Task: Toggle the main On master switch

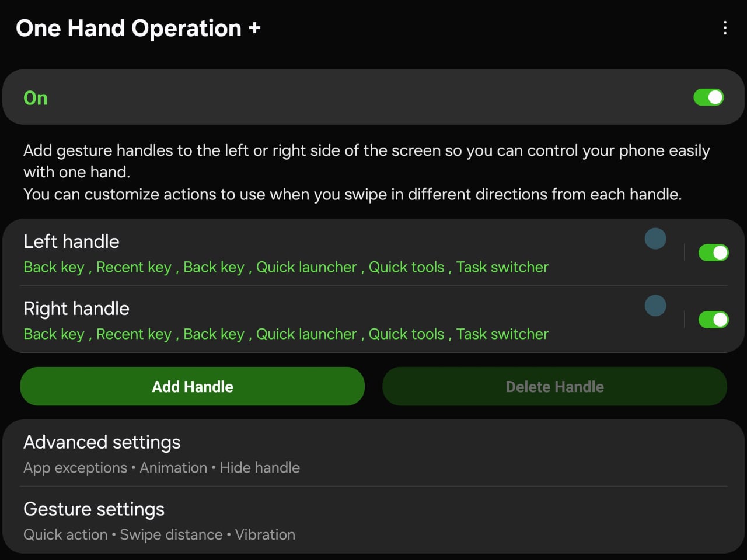Action: (x=708, y=97)
